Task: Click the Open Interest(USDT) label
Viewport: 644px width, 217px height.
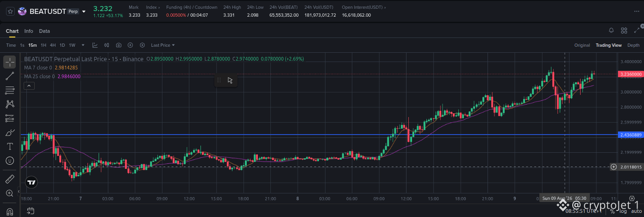Action: click(363, 7)
